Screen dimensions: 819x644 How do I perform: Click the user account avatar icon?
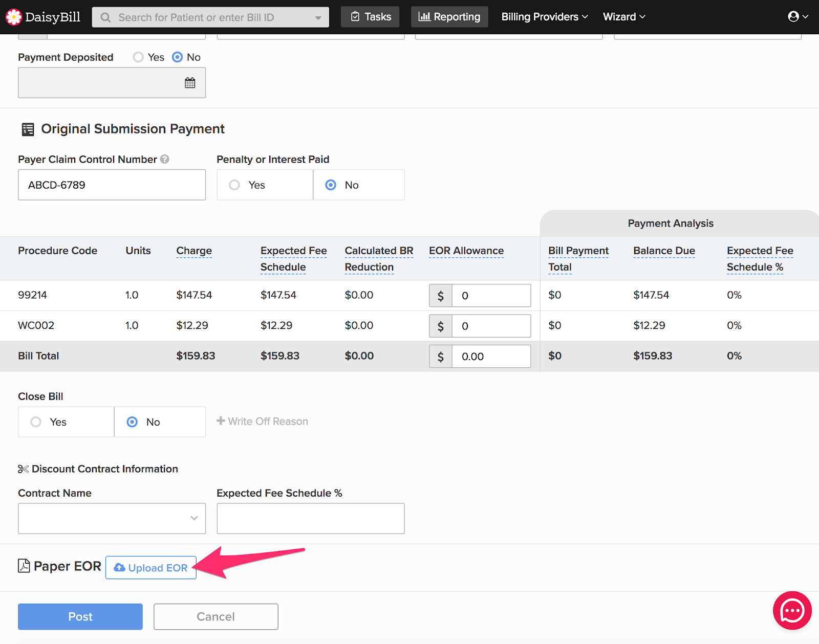tap(793, 17)
